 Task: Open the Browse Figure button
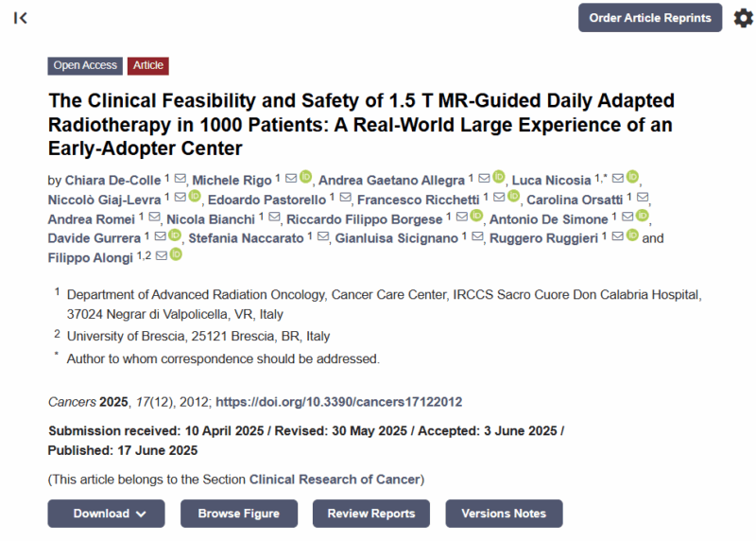239,514
